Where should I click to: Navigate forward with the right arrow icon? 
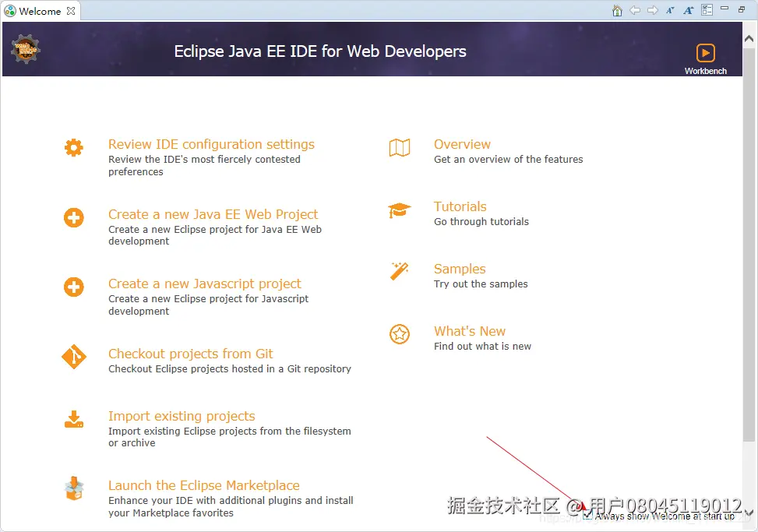tap(653, 11)
